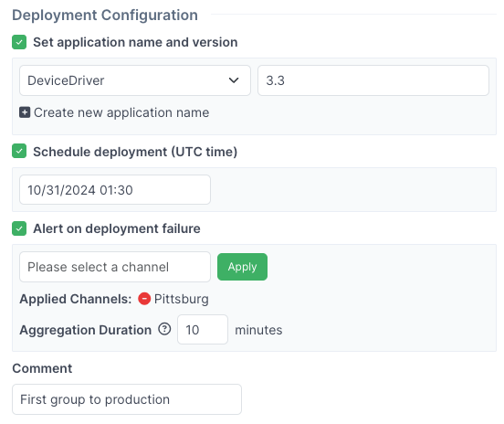This screenshot has width=504, height=424.
Task: Click the plus icon for new application name
Action: tap(25, 112)
